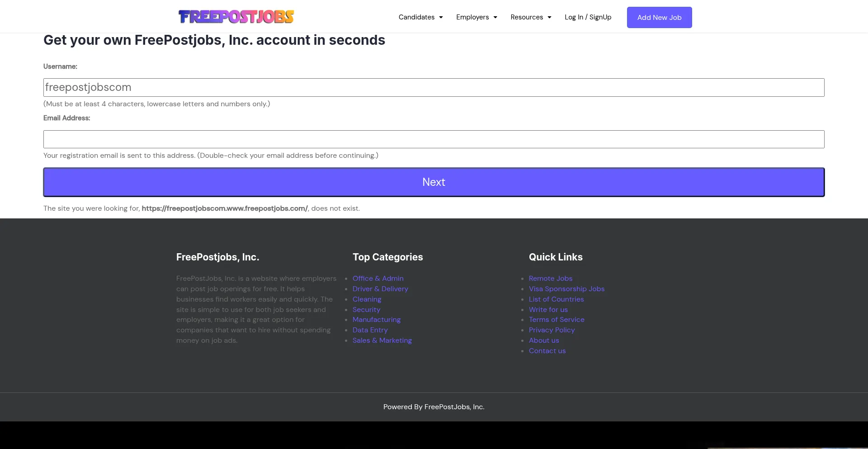The height and width of the screenshot is (449, 868).
Task: Click the 'Your registration email is sent' note
Action: pyautogui.click(x=211, y=156)
